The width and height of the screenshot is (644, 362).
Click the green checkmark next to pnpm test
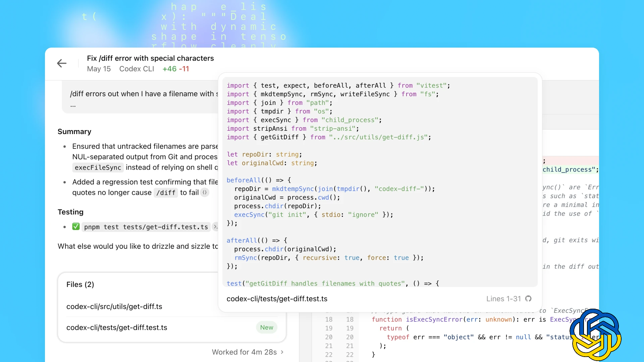[76, 227]
